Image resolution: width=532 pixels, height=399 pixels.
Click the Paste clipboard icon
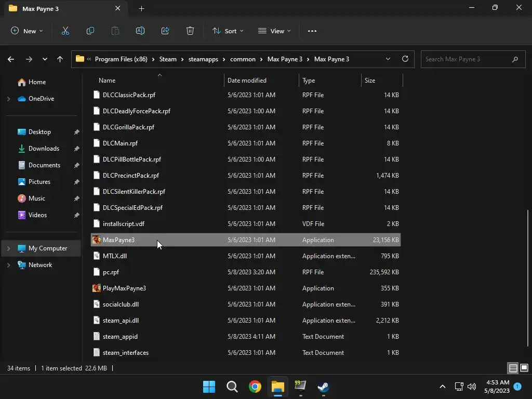pos(115,31)
